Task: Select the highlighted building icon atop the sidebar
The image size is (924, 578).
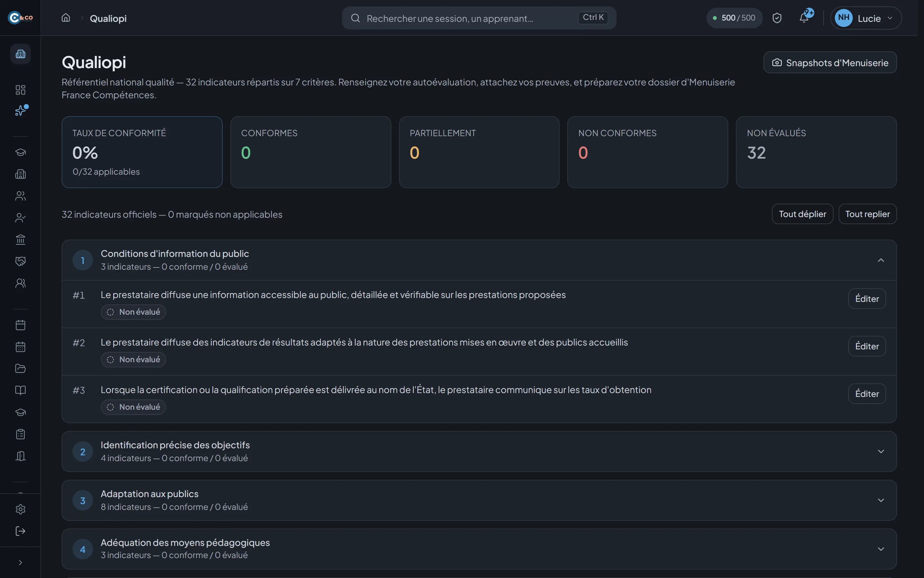Action: pyautogui.click(x=21, y=54)
